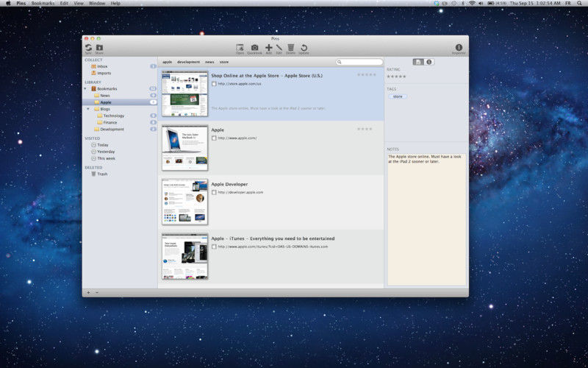
Task: Select Apple Store bookmark thumbnail
Action: [x=184, y=93]
